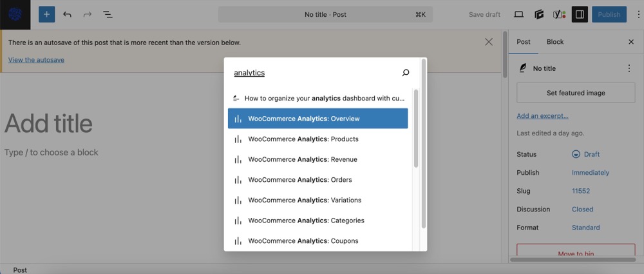Open the View the autosave link
Screen dimensions: 644x274
click(36, 60)
